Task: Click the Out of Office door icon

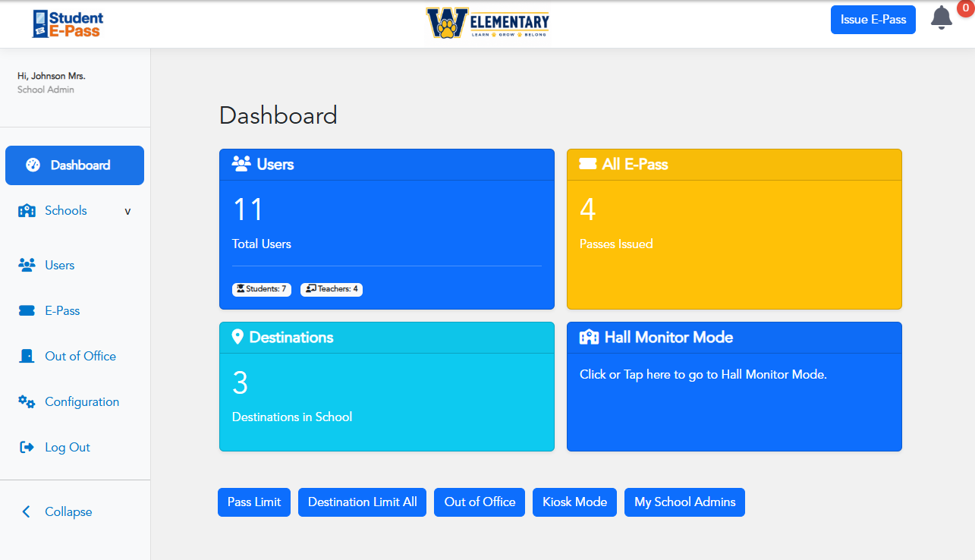Action: coord(27,356)
